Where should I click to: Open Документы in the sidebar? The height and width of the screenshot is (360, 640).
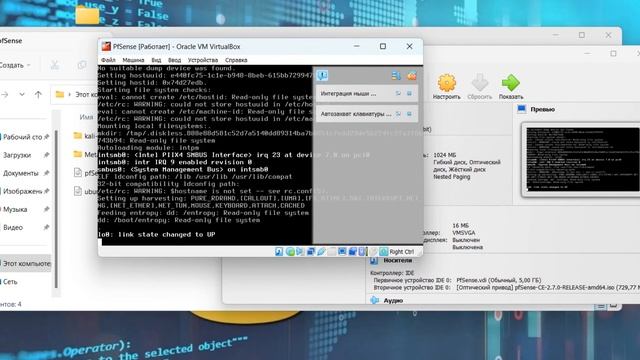pyautogui.click(x=20, y=173)
